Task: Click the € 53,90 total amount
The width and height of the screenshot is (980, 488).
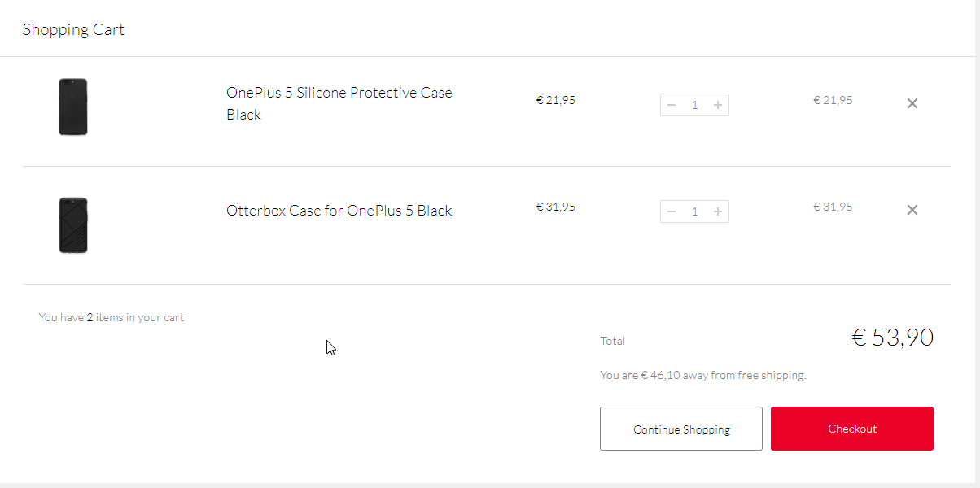Action: pyautogui.click(x=892, y=338)
